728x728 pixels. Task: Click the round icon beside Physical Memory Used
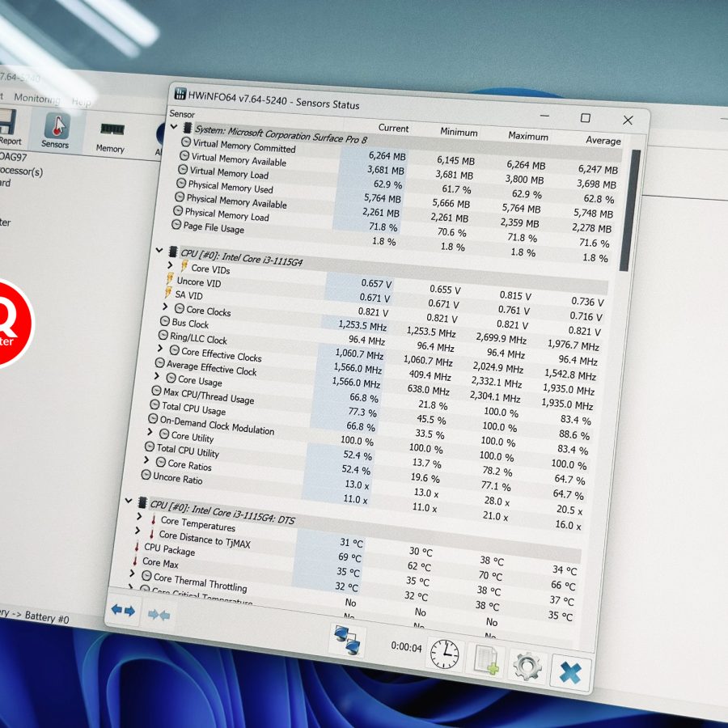click(181, 183)
